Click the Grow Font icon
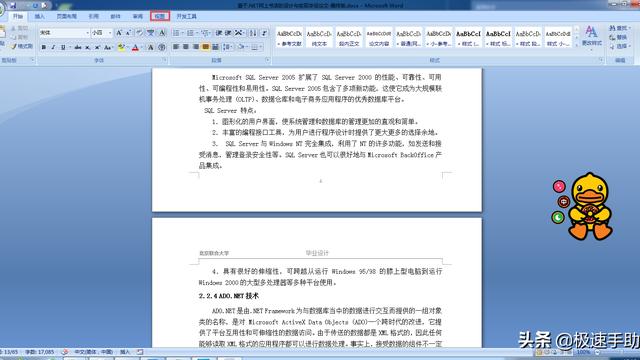This screenshot has height=360, width=640. click(119, 33)
